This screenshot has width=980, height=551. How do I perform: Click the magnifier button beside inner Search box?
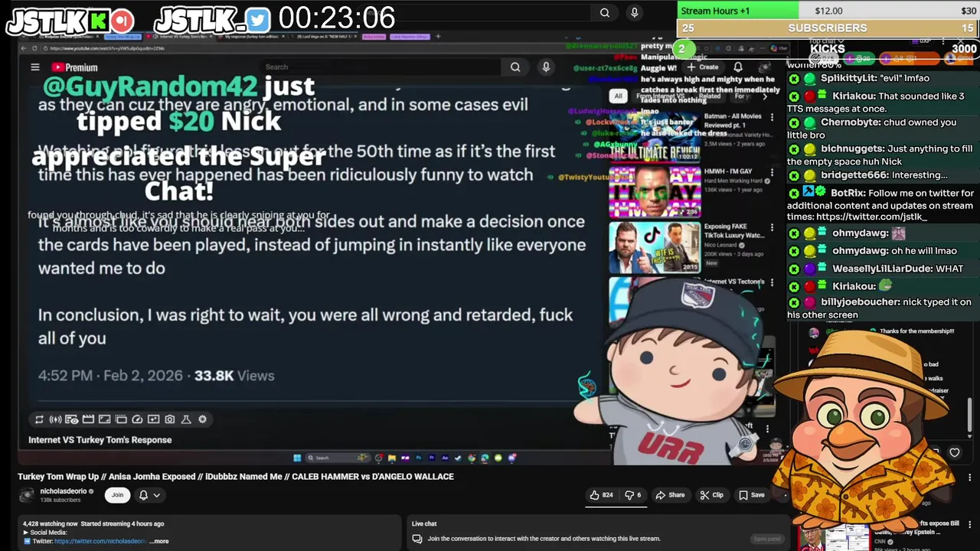[515, 67]
